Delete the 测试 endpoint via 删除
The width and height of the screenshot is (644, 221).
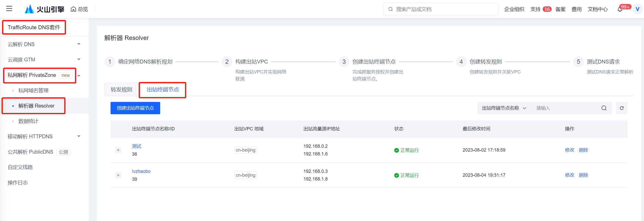pyautogui.click(x=583, y=150)
